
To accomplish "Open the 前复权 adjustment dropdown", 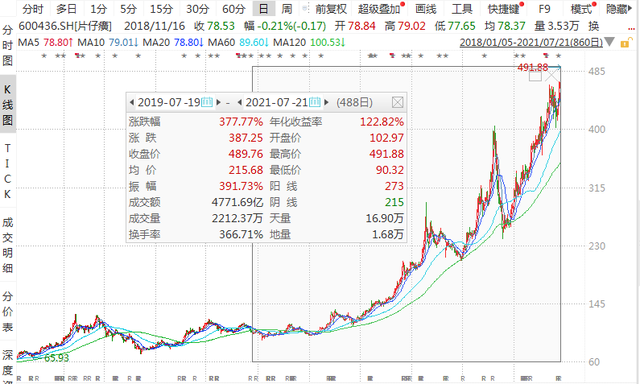I will [331, 9].
